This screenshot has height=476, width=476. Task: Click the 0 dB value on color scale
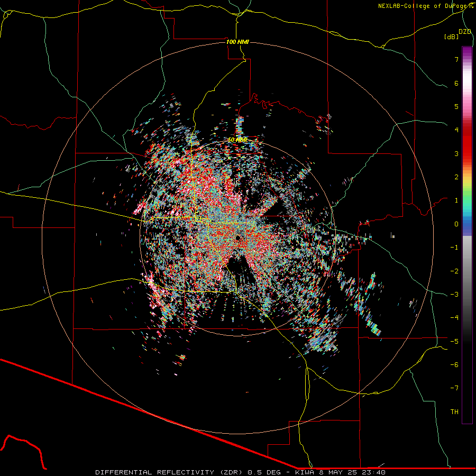point(456,224)
